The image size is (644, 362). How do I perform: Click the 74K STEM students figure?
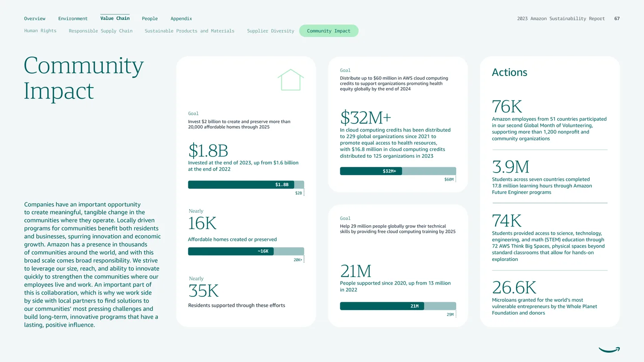click(x=507, y=221)
